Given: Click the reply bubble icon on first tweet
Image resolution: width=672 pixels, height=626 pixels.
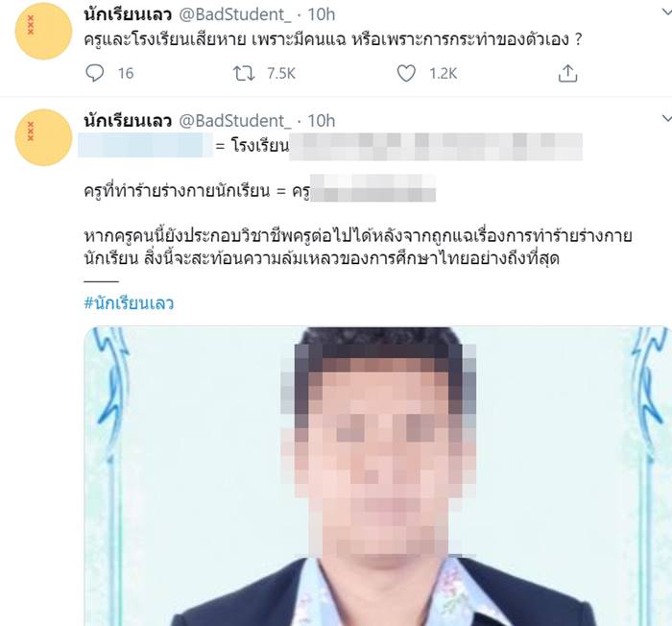Looking at the screenshot, I should (94, 73).
